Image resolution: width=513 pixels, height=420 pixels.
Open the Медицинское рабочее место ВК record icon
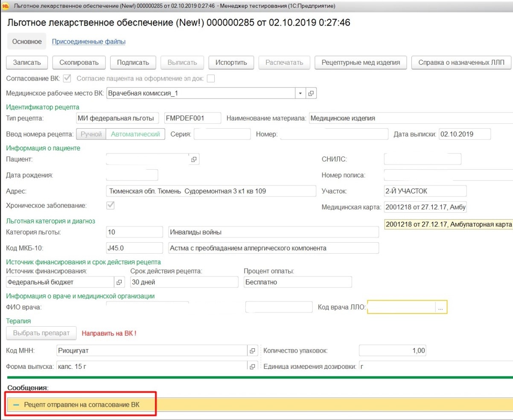[311, 93]
